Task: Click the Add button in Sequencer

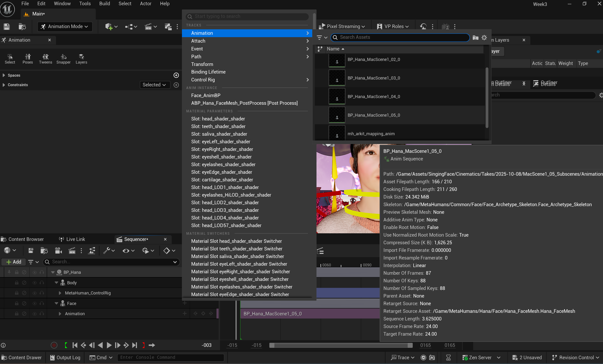Action: click(x=13, y=262)
